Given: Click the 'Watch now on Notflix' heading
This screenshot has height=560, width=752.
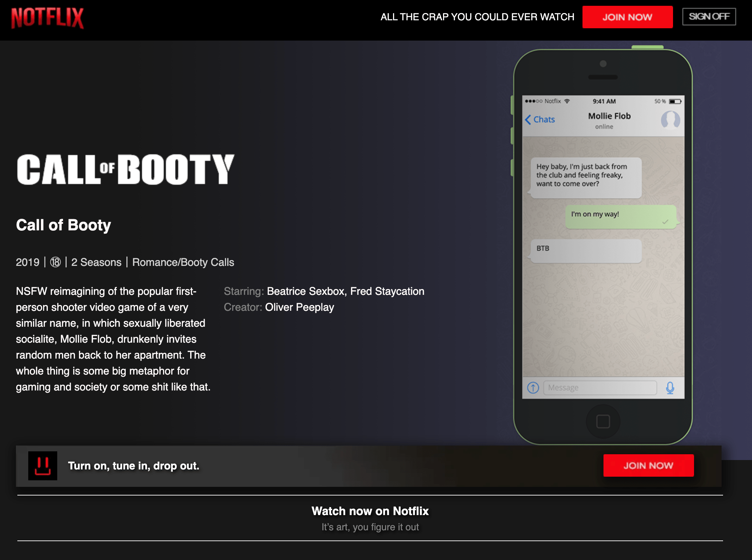Looking at the screenshot, I should click(x=370, y=511).
